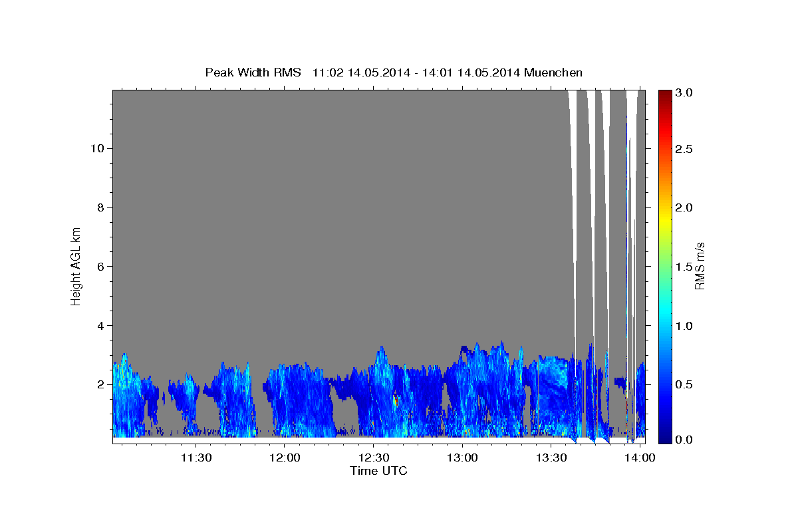The height and width of the screenshot is (532, 798).
Task: Click the colorbar value 2.0
Action: tap(684, 207)
